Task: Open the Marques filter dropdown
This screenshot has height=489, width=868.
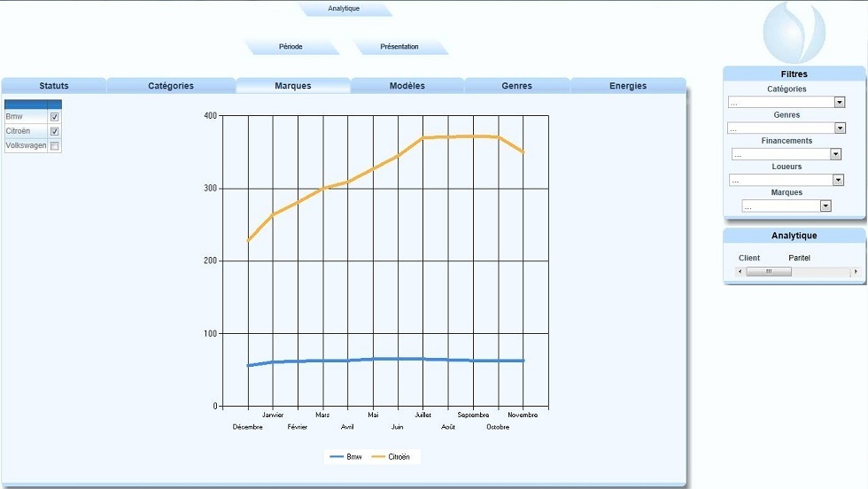Action: [825, 206]
